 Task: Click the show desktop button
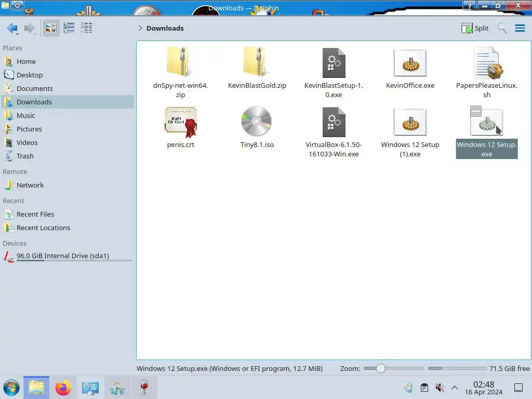pyautogui.click(x=518, y=388)
